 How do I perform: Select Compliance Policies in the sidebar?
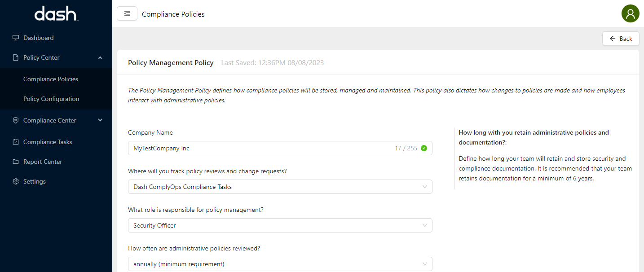(x=51, y=79)
